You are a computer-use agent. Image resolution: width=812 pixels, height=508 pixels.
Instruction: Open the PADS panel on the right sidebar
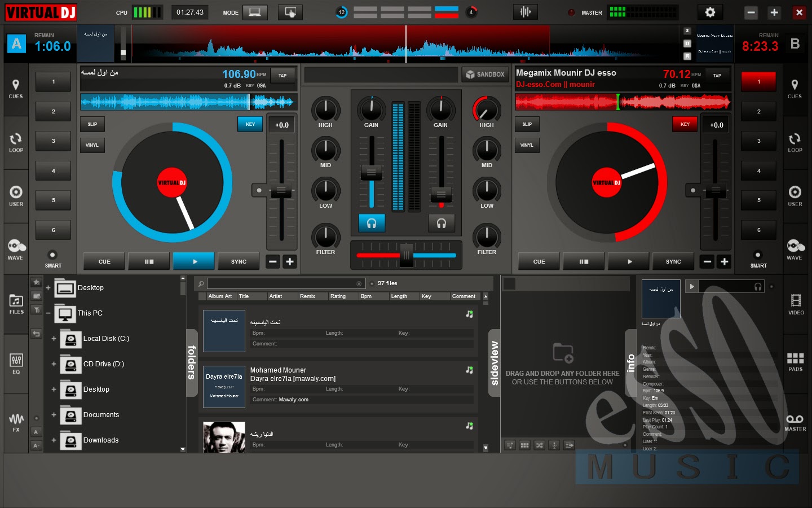click(x=796, y=364)
